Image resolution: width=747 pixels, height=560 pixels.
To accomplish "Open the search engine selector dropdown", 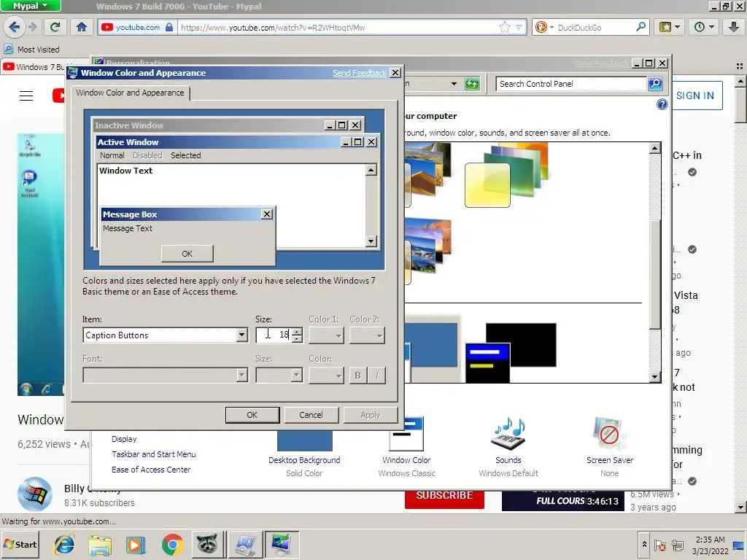I will [x=544, y=27].
